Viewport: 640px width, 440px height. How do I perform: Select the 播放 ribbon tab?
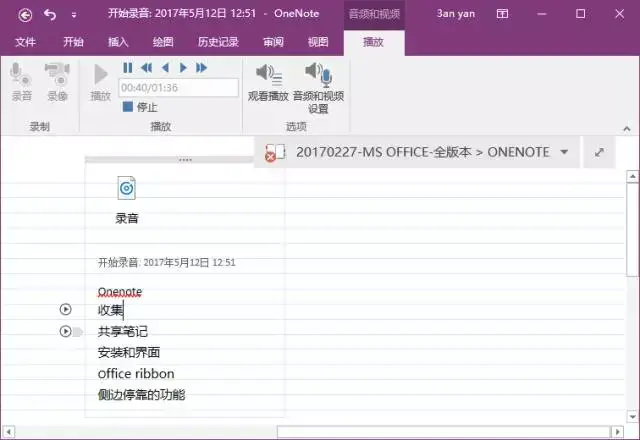point(373,42)
